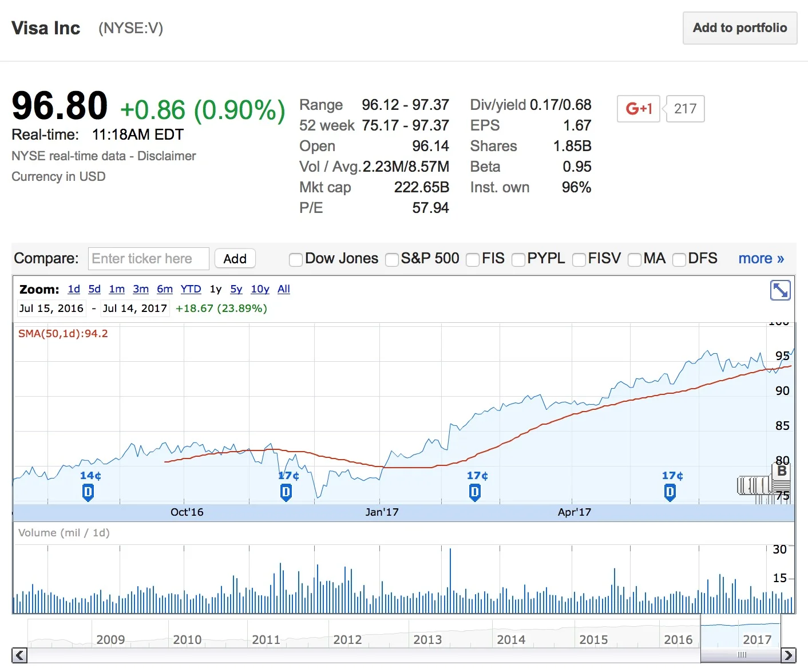Click the NYSE:V ticker symbol
Screen dimensions: 808x672
[x=131, y=28]
